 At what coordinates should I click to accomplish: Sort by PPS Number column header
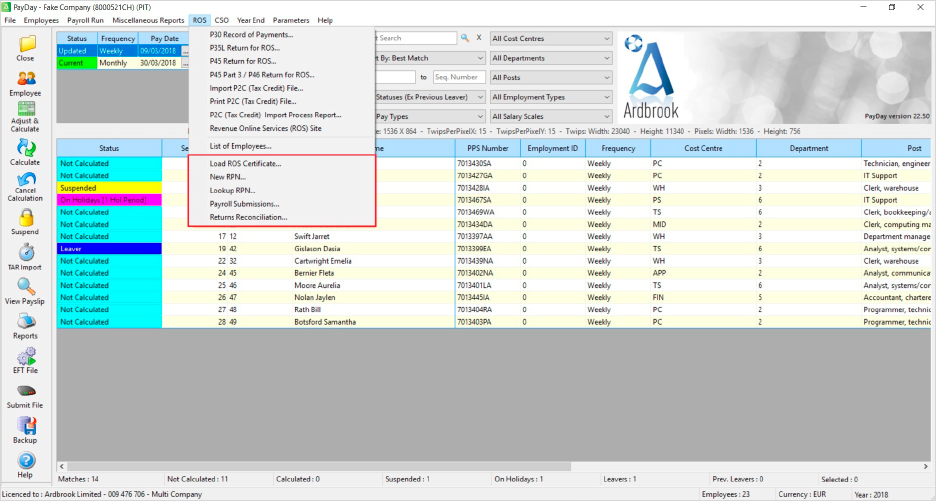point(488,148)
